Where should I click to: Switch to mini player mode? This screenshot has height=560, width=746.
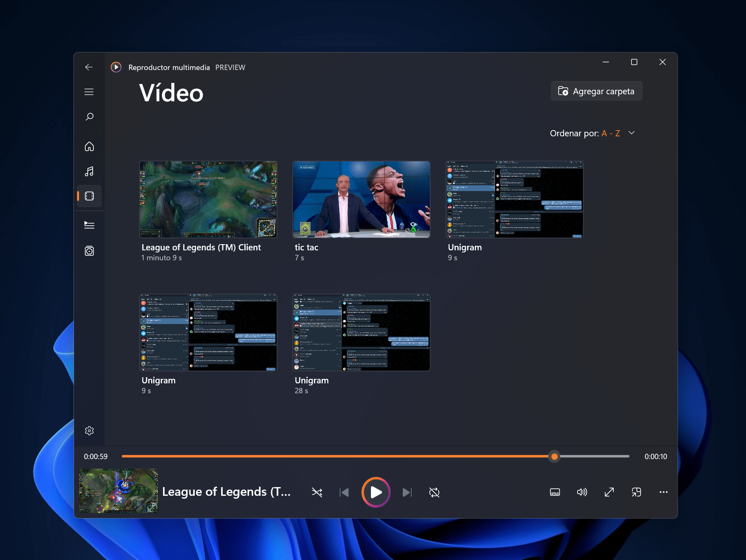tap(636, 492)
